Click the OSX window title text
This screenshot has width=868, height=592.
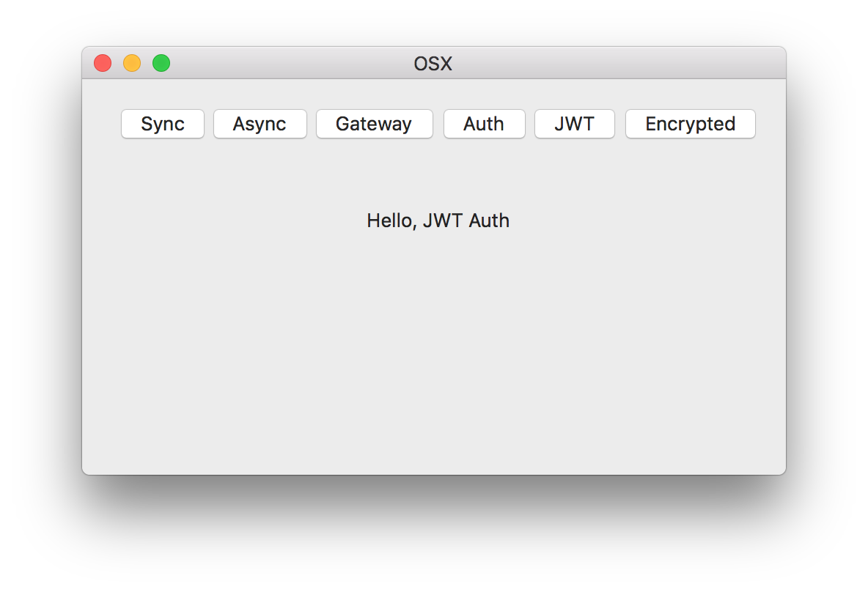coord(433,64)
